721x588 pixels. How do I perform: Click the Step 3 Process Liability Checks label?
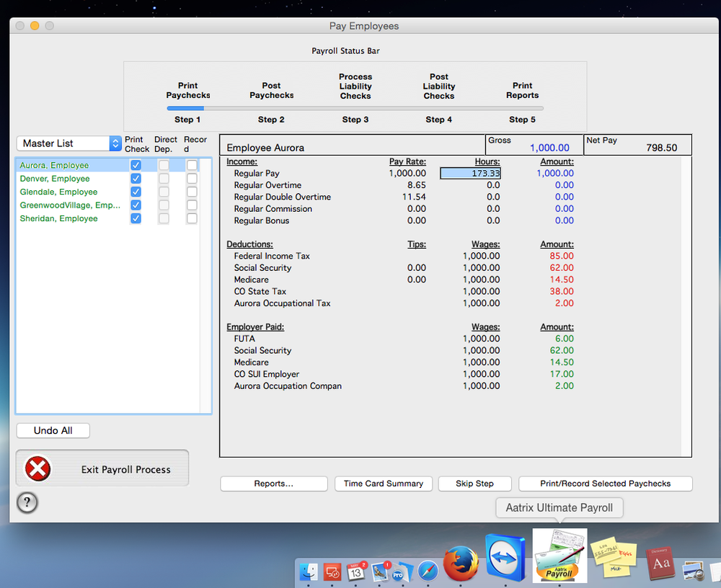[x=355, y=86]
